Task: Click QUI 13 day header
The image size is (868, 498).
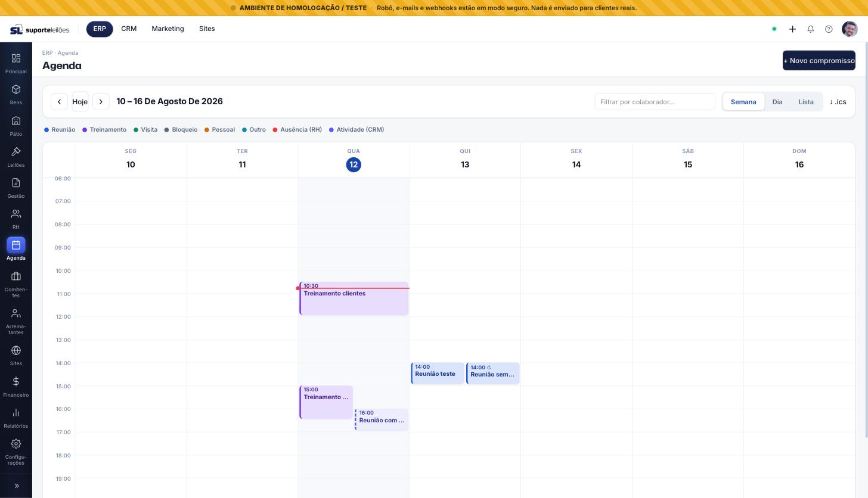Action: click(x=465, y=159)
